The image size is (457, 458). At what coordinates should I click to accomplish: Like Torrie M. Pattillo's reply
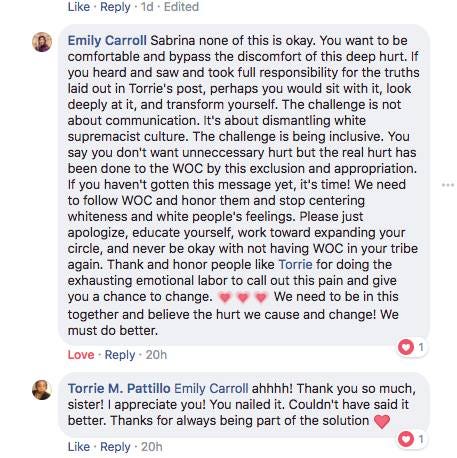coord(79,447)
